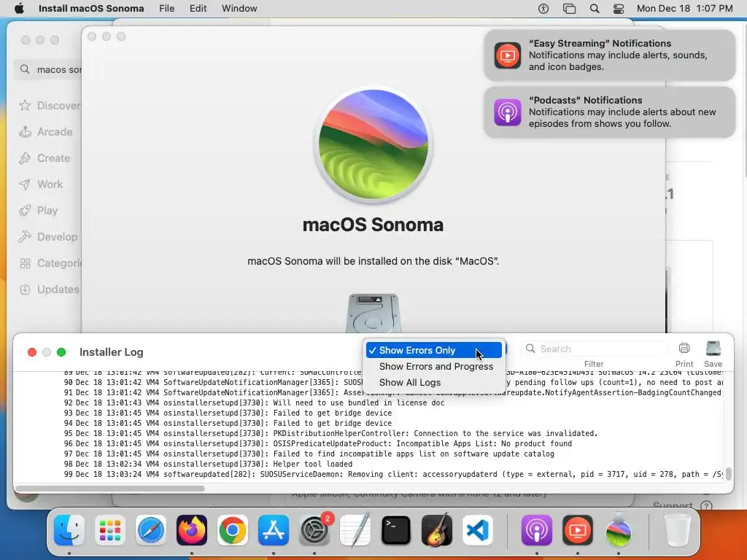Save the installer log
This screenshot has height=560, width=747.
(x=713, y=353)
